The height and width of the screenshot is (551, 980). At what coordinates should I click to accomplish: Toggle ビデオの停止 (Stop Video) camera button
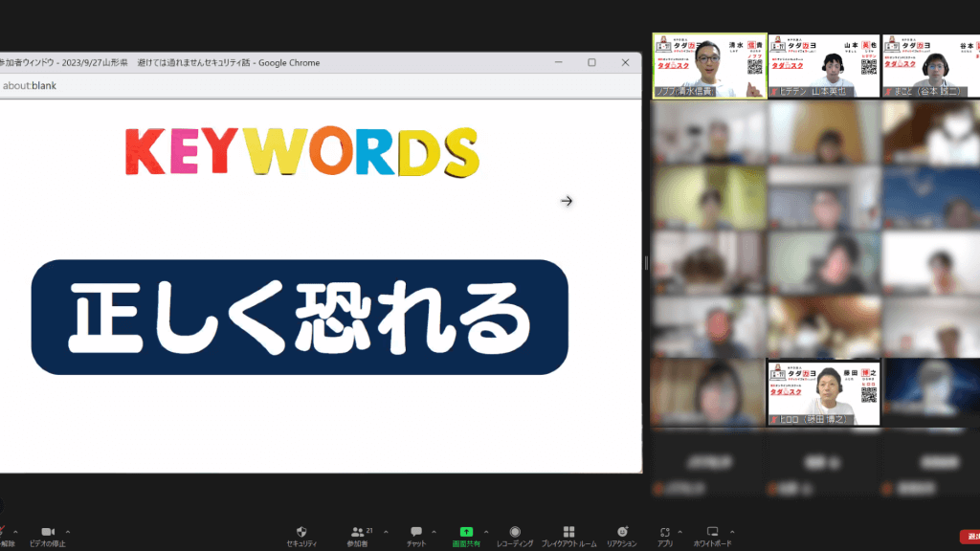click(x=48, y=532)
